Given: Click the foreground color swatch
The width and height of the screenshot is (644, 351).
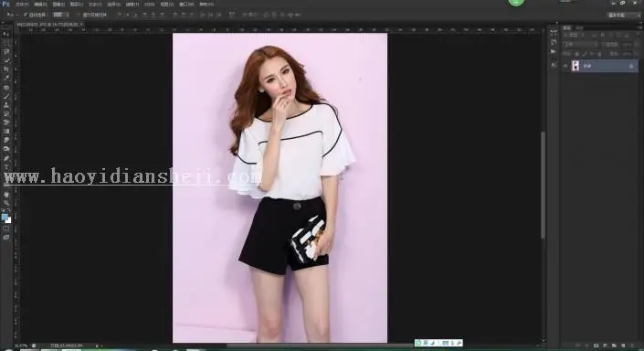Looking at the screenshot, I should (5, 217).
